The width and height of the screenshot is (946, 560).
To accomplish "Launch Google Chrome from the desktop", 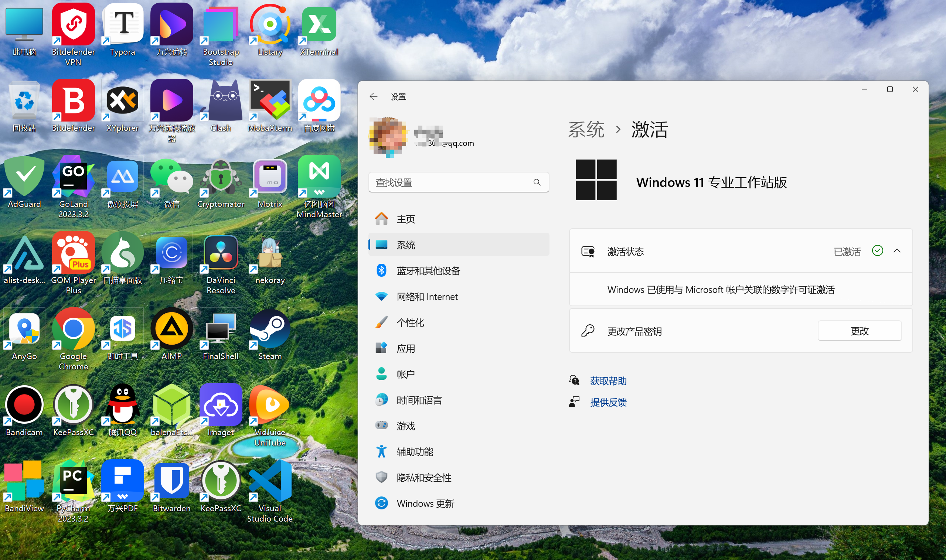I will (x=73, y=329).
